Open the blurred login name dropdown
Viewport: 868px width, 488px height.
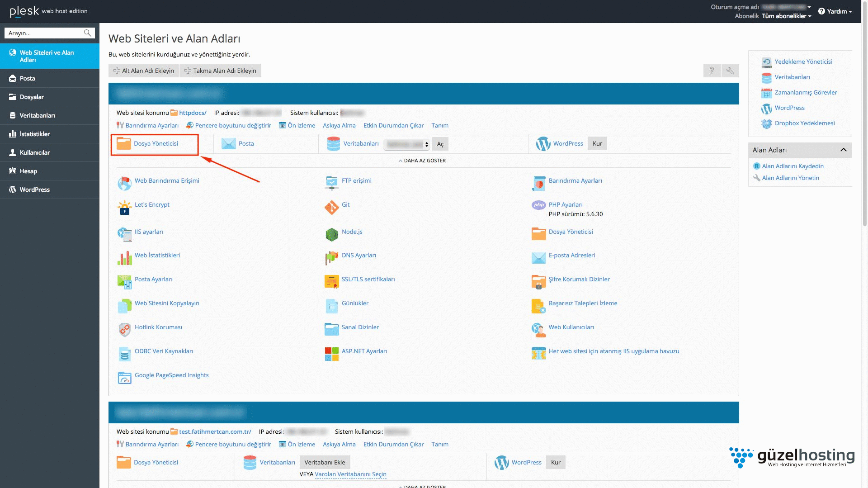click(x=786, y=7)
